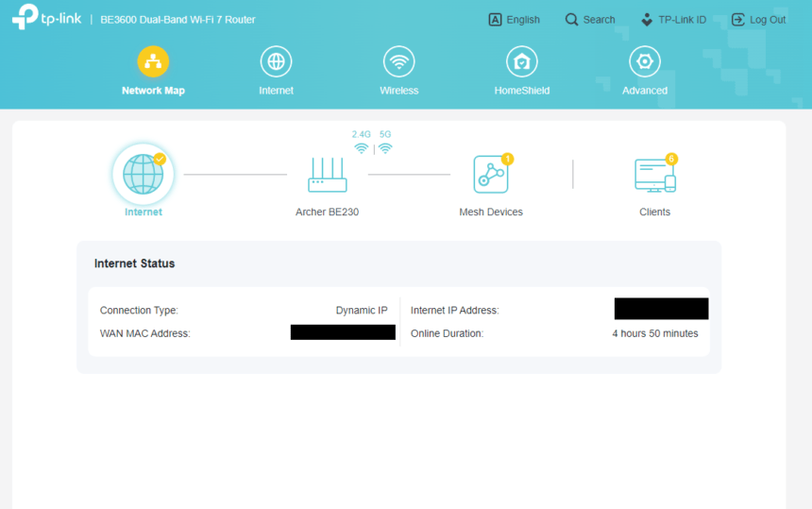This screenshot has height=509, width=812.
Task: Click the Log Out arrow icon
Action: pyautogui.click(x=738, y=20)
